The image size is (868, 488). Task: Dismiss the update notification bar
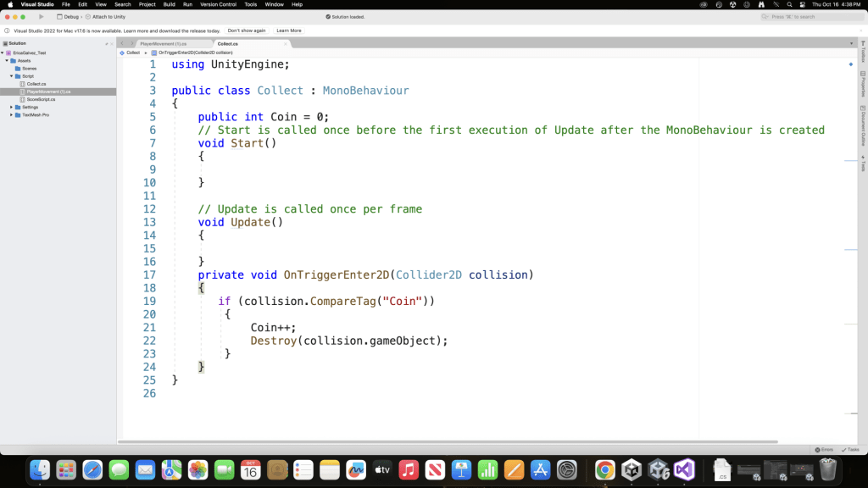tap(862, 30)
